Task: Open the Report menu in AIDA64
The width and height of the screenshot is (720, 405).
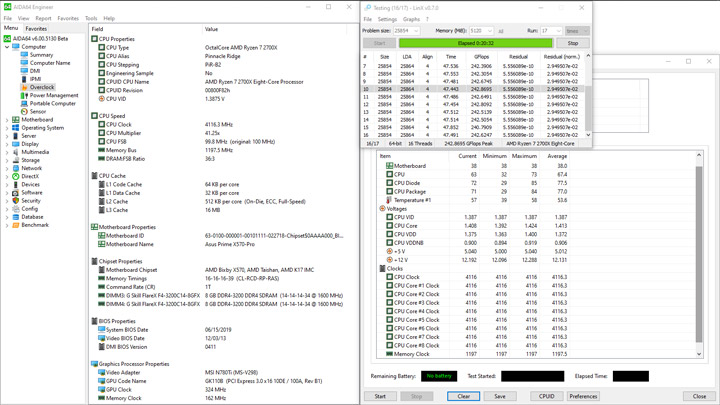Action: pos(43,18)
